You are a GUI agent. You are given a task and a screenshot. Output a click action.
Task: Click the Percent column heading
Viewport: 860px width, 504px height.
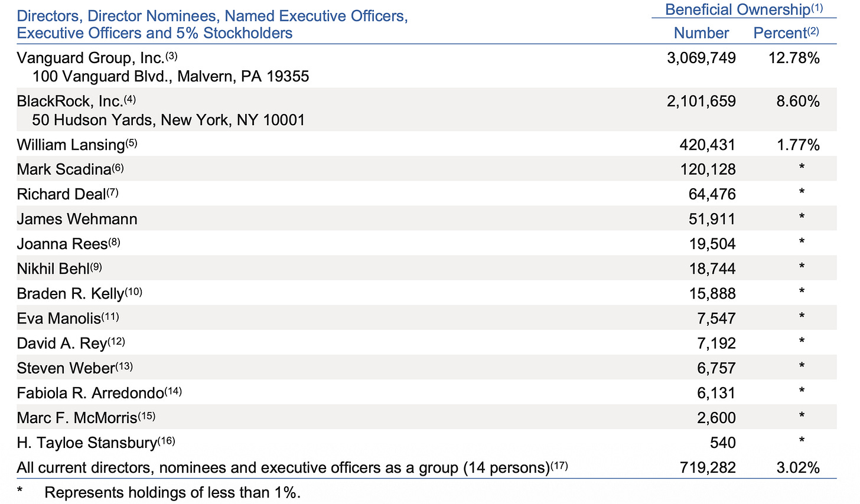[x=780, y=33]
